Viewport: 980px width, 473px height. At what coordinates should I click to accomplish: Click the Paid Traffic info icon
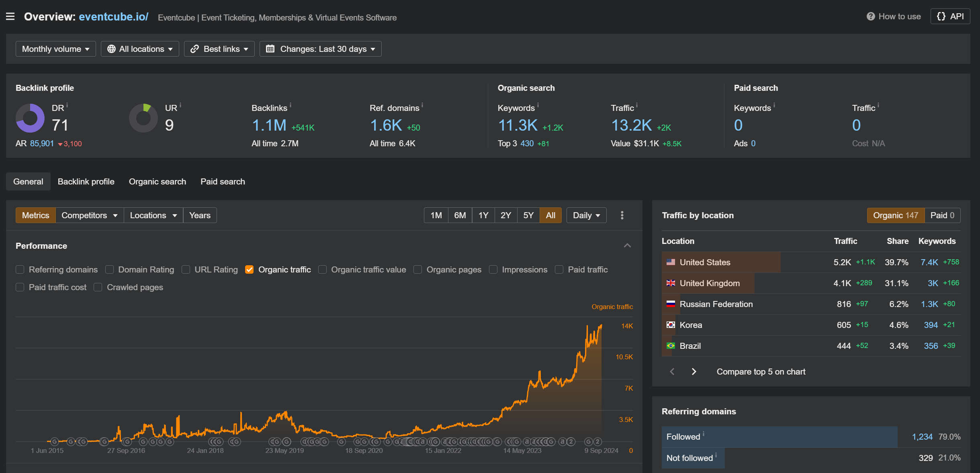click(x=878, y=105)
